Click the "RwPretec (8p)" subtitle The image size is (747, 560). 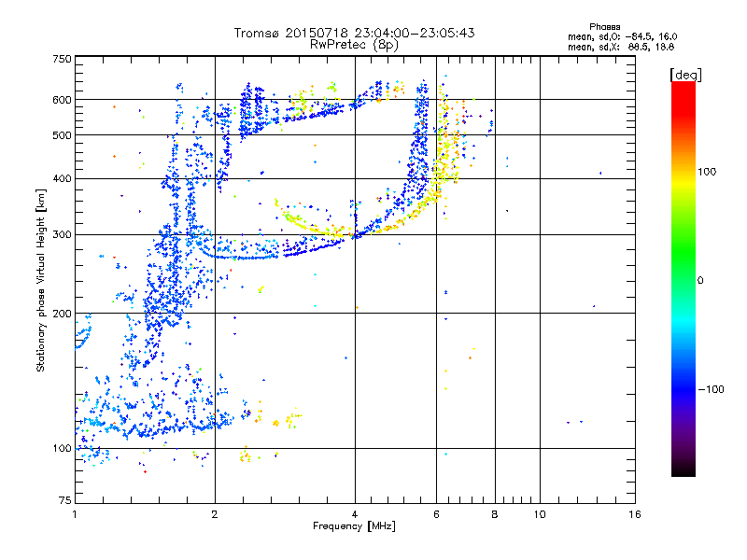pos(354,45)
